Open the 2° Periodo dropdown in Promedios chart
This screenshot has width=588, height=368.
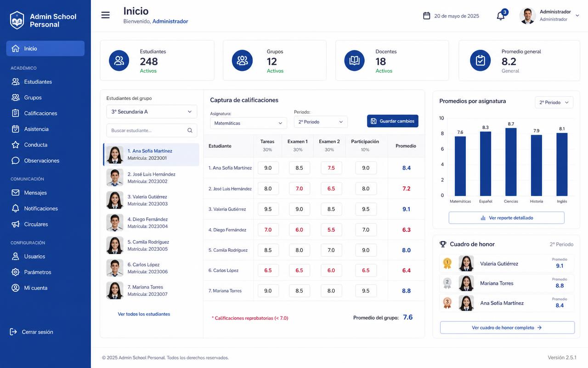pos(554,103)
